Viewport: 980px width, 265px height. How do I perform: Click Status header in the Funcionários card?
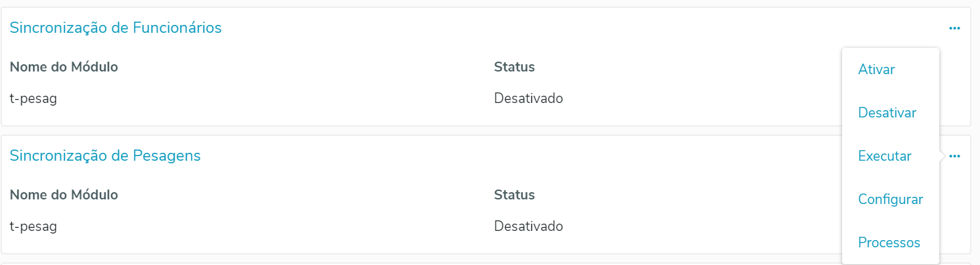pyautogui.click(x=514, y=67)
